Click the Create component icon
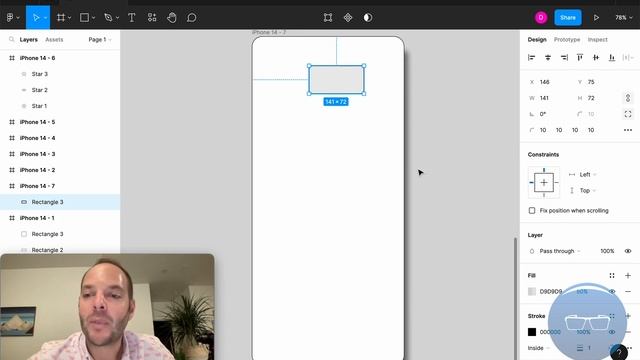640x360 pixels. (x=348, y=18)
